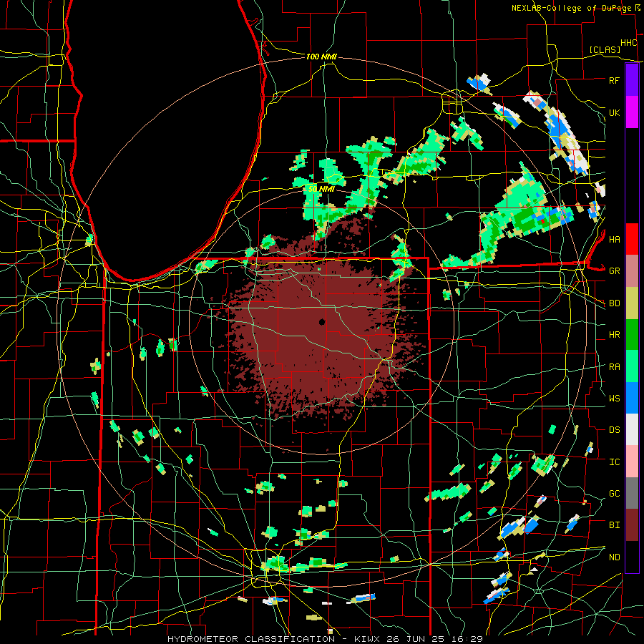Select the khaki BD legend swatch
The width and height of the screenshot is (644, 644).
click(632, 303)
